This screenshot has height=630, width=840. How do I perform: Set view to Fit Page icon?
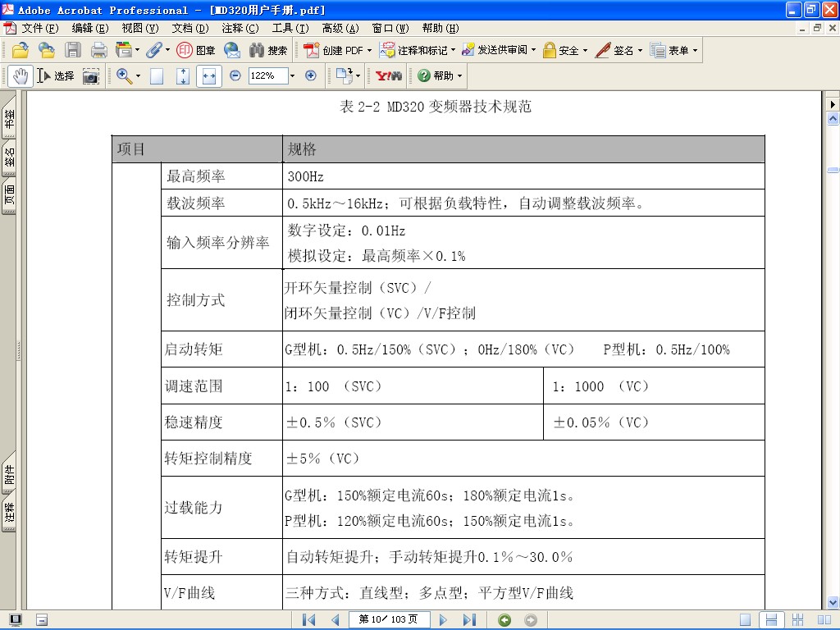click(183, 76)
